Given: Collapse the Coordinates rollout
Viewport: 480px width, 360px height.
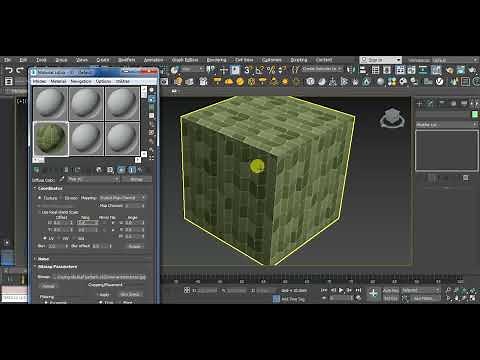Looking at the screenshot, I should tap(50, 189).
